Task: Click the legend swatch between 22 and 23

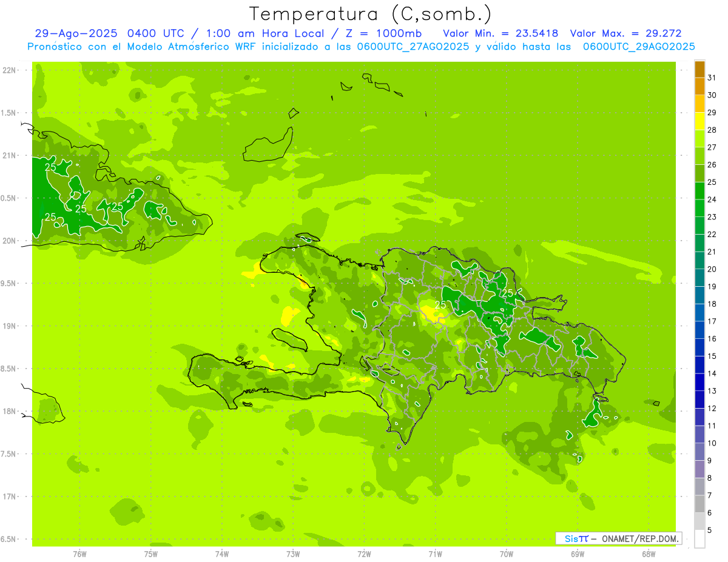Action: [699, 226]
